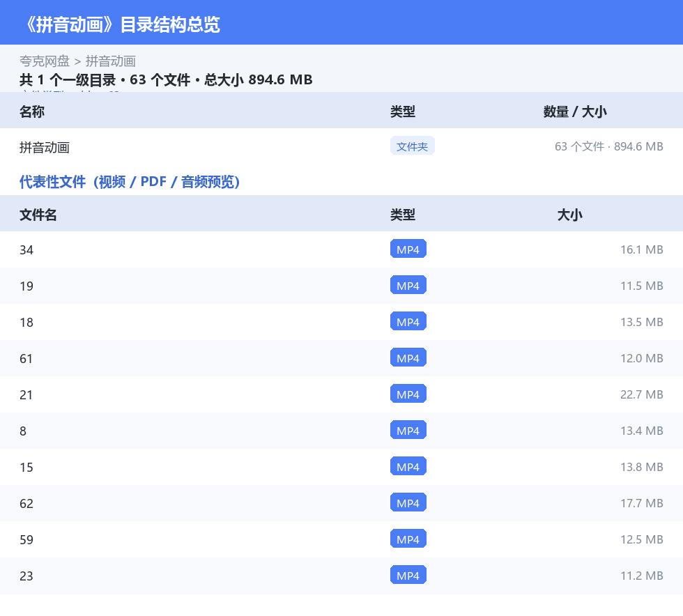683x616 pixels.
Task: Click the MP4 badge for file 62
Action: click(x=408, y=502)
